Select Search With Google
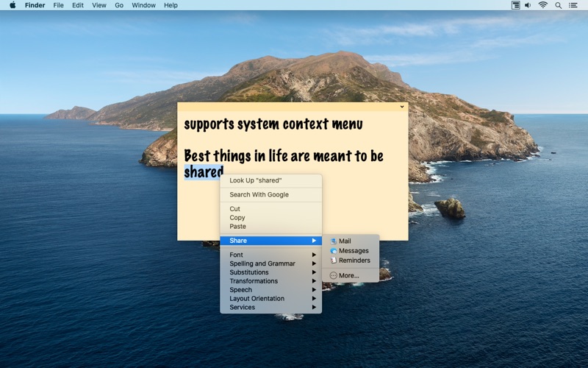 tap(270, 194)
